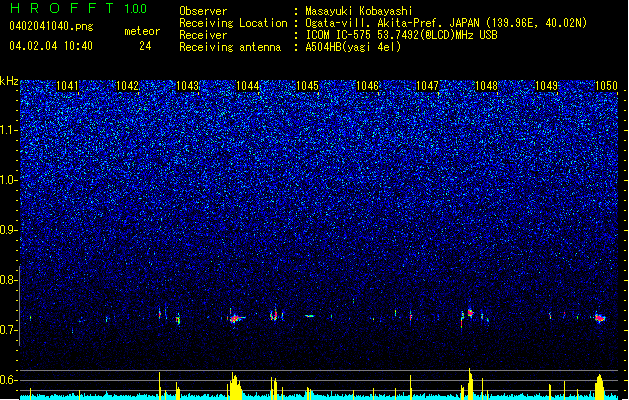Click the horizontal echo streak near 1045
The width and height of the screenshot is (629, 400).
(310, 316)
